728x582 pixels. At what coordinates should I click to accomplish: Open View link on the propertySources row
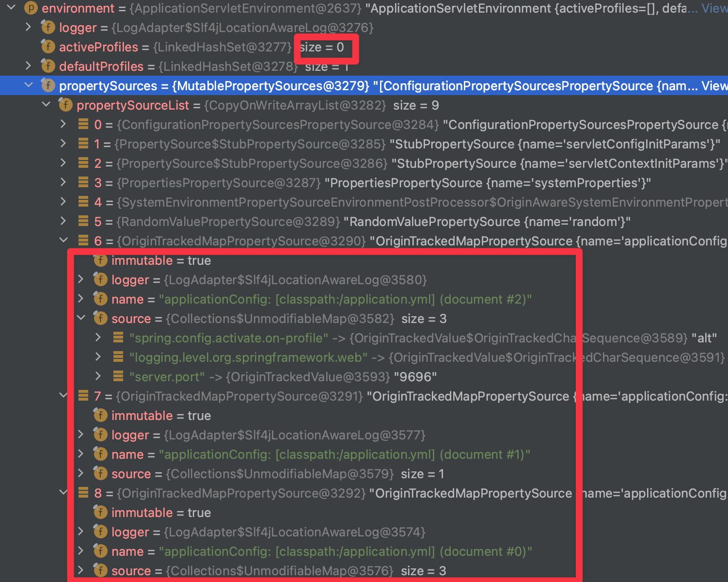click(x=714, y=86)
